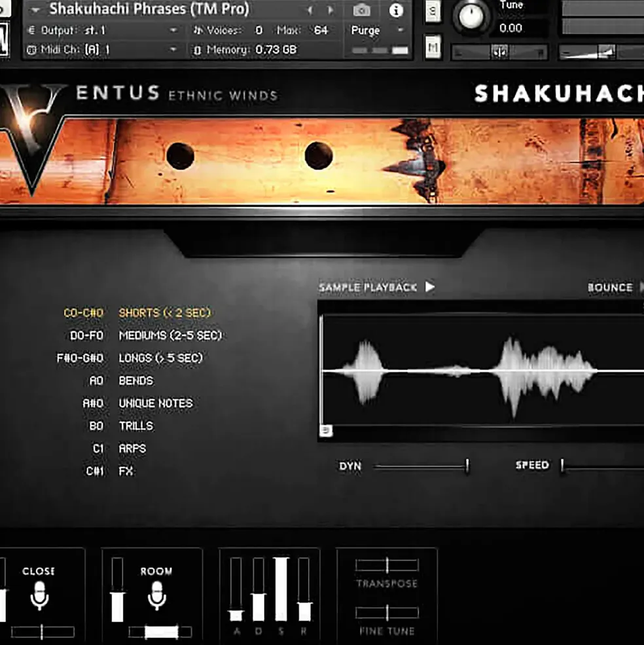Select the Mediums (2-5 sec) category
The image size is (644, 645).
(x=170, y=335)
